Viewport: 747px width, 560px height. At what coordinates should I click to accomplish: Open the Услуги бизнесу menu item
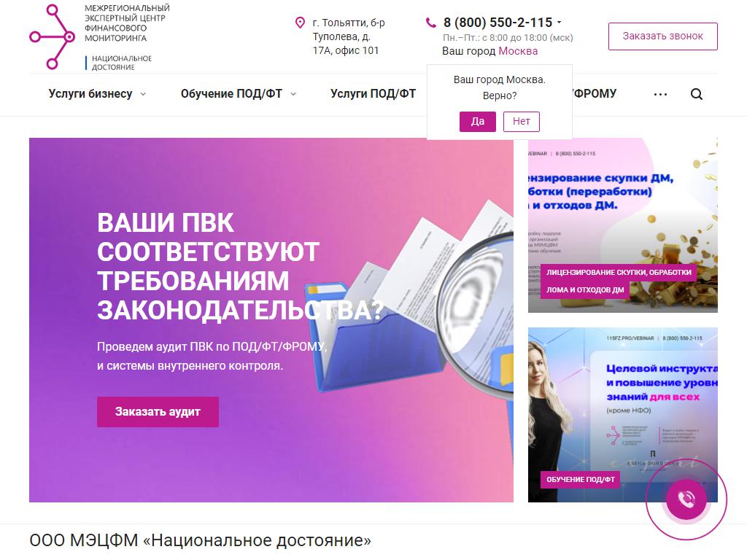[90, 94]
